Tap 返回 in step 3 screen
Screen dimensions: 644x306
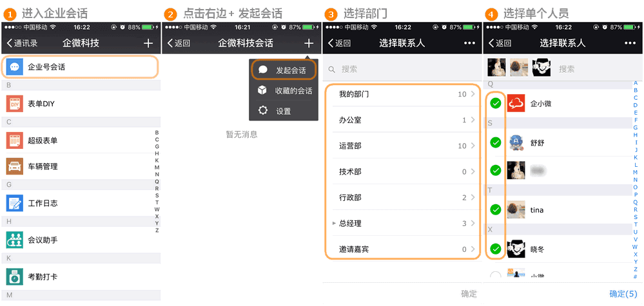point(339,43)
